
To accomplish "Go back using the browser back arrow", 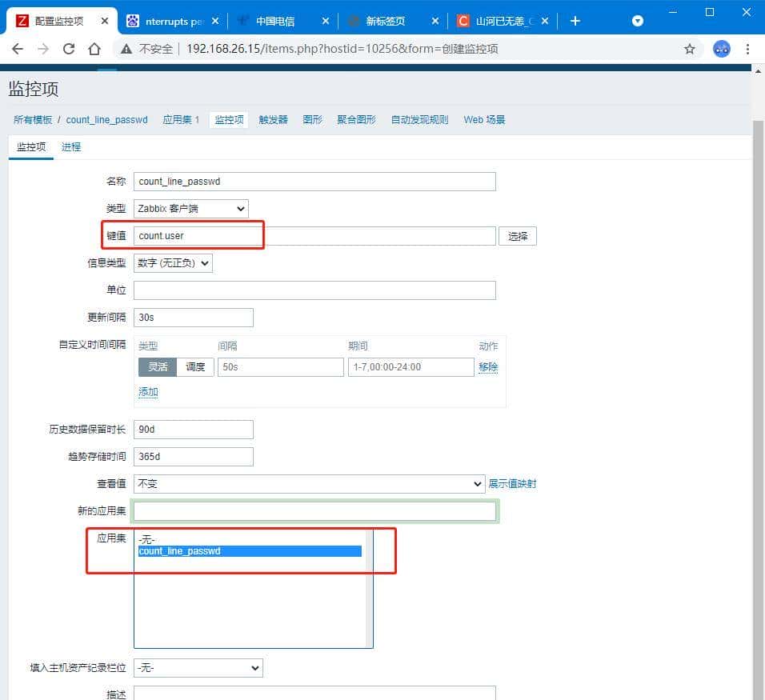I will coord(18,49).
